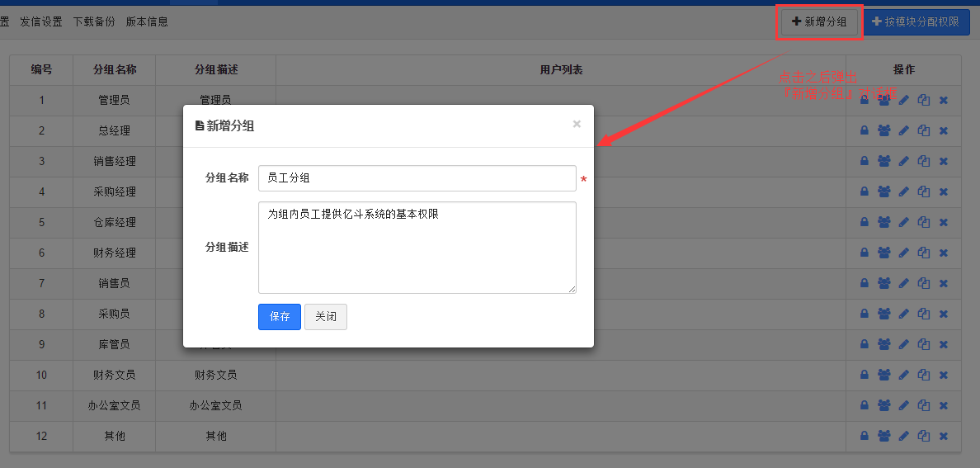This screenshot has height=468, width=980.
Task: Click the 编号 column header
Action: 42,70
